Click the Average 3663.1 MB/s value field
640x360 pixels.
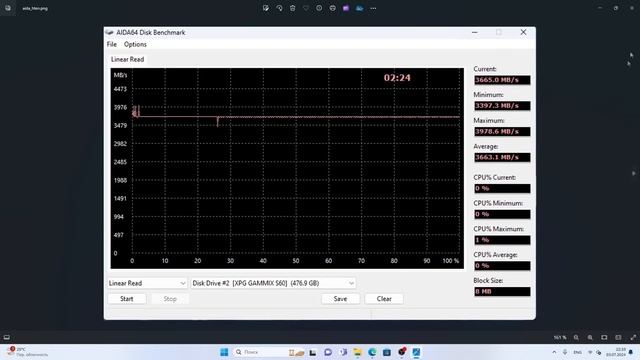pos(502,157)
